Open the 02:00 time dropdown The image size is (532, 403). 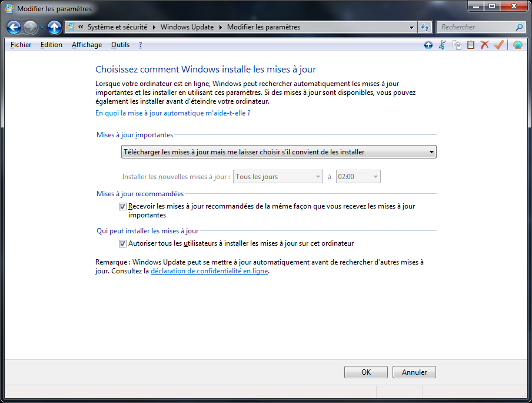358,177
